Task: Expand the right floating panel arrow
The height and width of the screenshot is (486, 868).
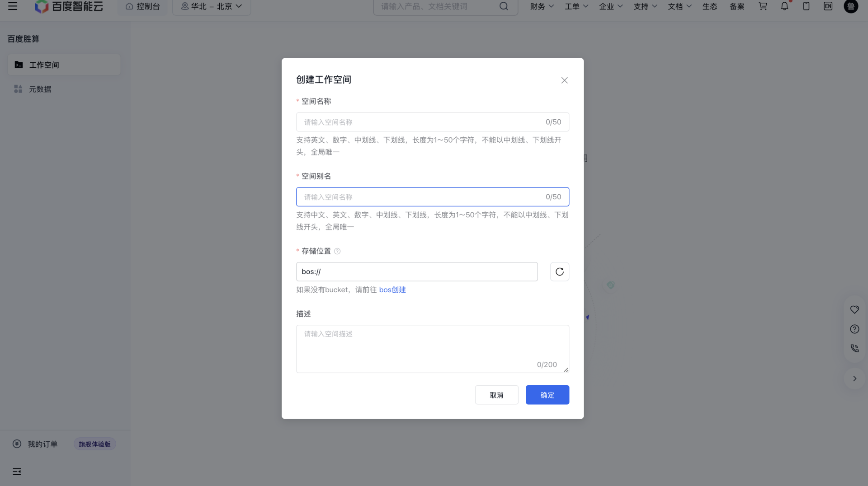Action: (x=854, y=379)
